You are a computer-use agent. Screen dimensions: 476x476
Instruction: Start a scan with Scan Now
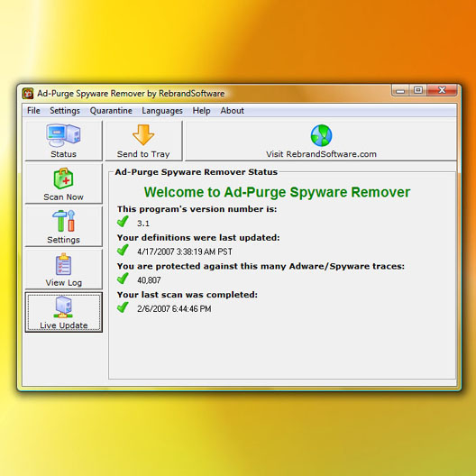[63, 184]
